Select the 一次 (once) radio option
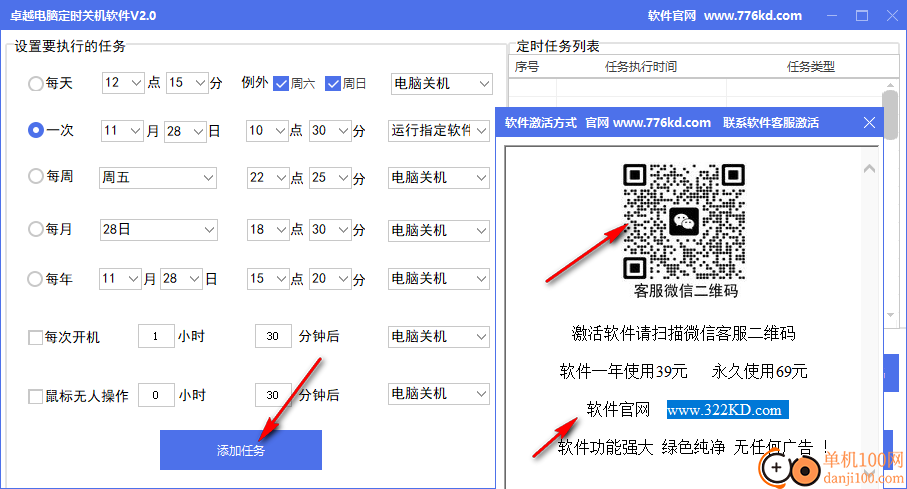This screenshot has width=907, height=489. (35, 130)
